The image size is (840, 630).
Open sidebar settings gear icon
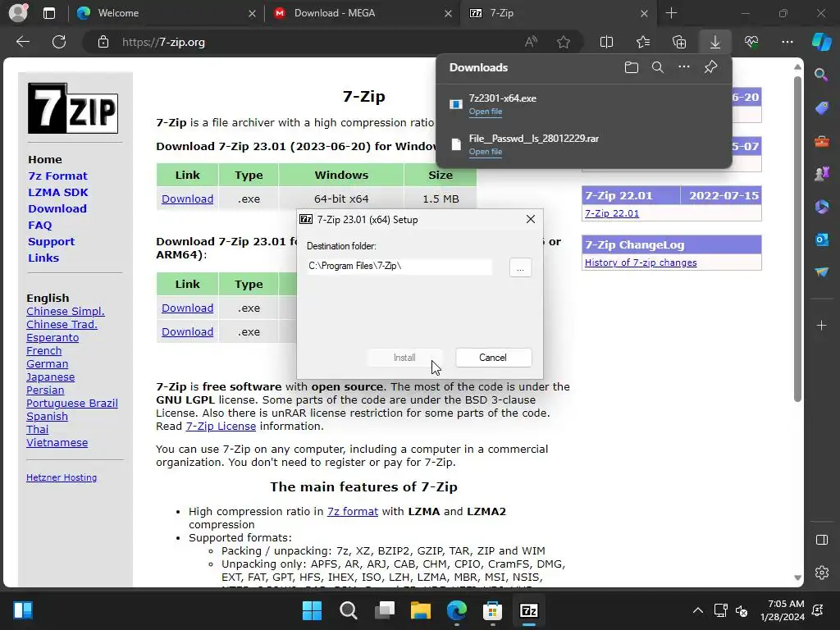[x=821, y=572]
